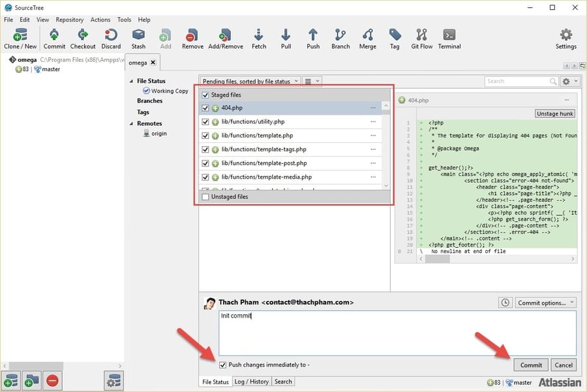Open the View menu

click(42, 20)
